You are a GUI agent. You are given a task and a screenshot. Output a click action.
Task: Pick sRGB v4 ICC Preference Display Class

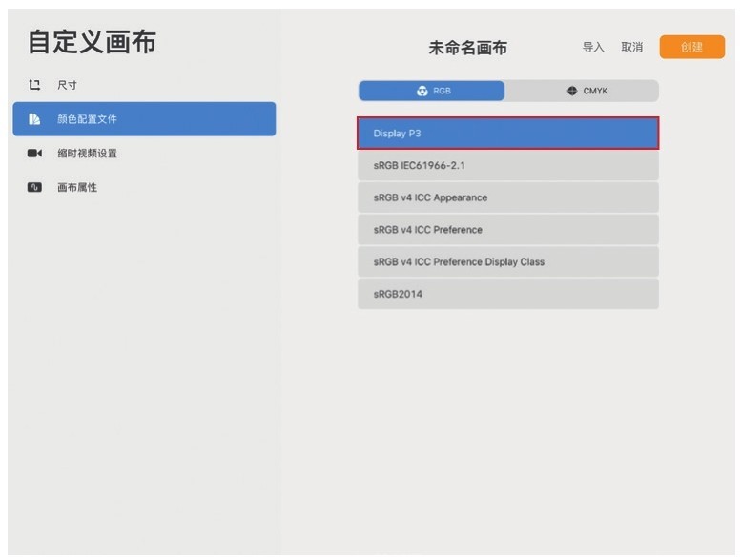coord(508,261)
